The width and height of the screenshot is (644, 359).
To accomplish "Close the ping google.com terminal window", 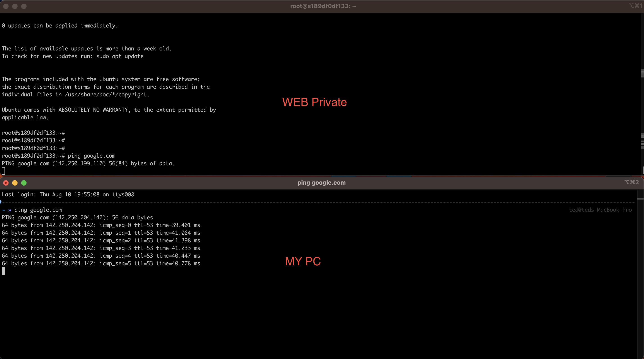I will pyautogui.click(x=6, y=183).
